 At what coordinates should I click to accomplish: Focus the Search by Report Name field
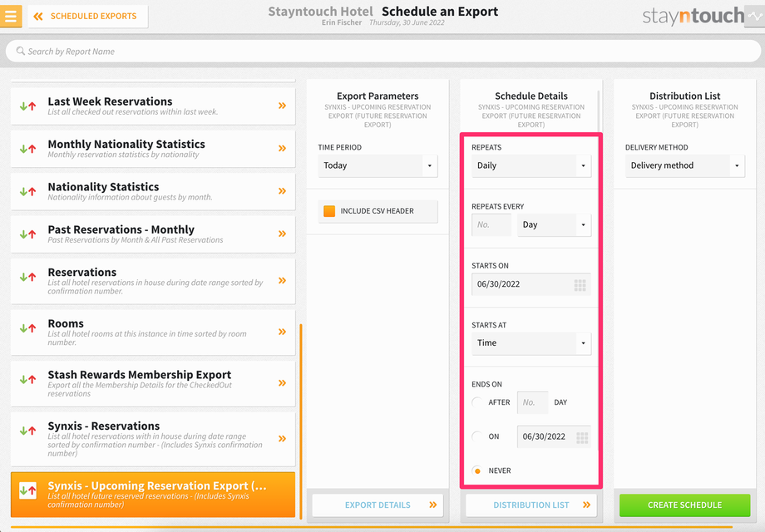point(383,52)
